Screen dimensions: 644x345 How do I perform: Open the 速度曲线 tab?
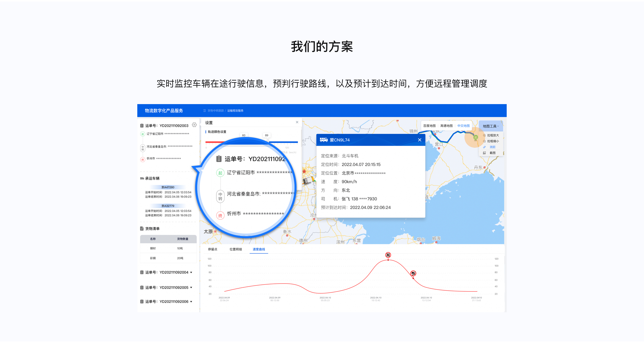pyautogui.click(x=259, y=249)
